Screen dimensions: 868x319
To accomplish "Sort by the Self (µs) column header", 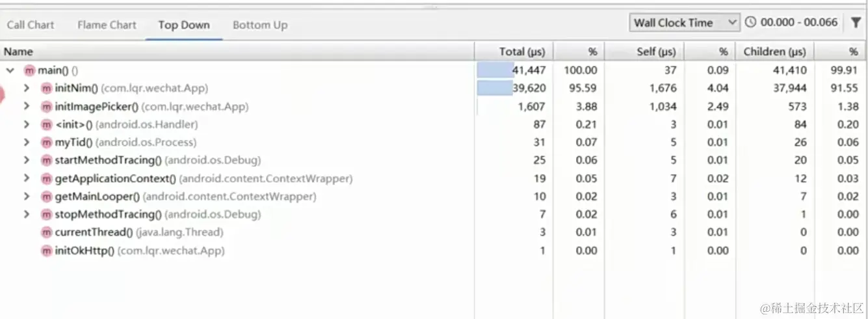I will pyautogui.click(x=645, y=51).
